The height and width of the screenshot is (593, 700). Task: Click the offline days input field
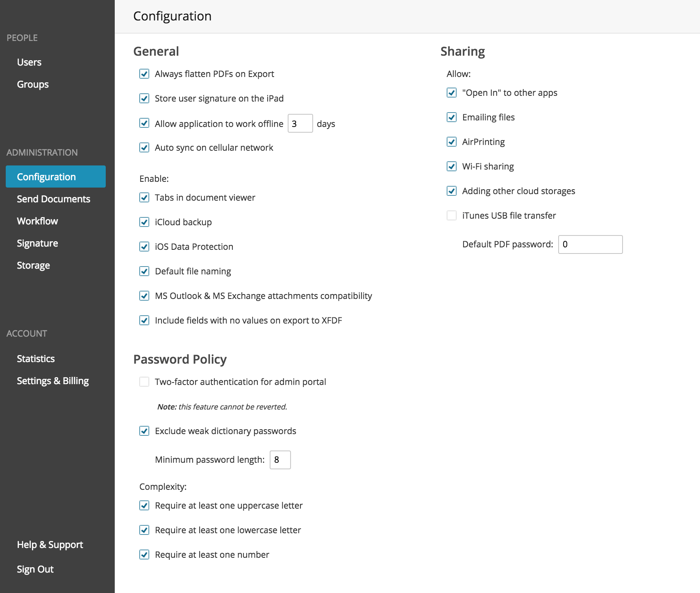300,124
